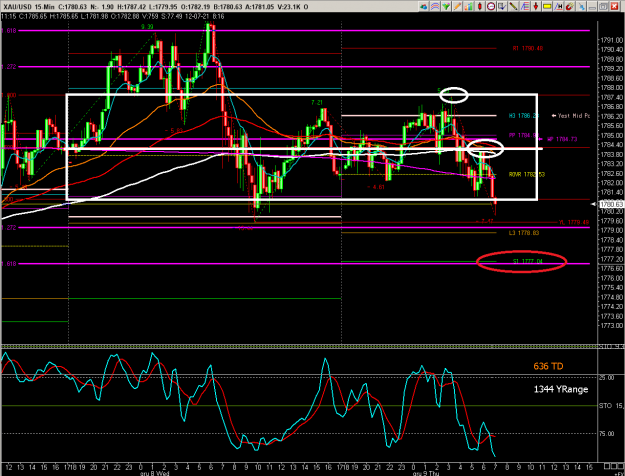Open the red circle timeframe icon
The width and height of the screenshot is (625, 476).
(x=491, y=6)
